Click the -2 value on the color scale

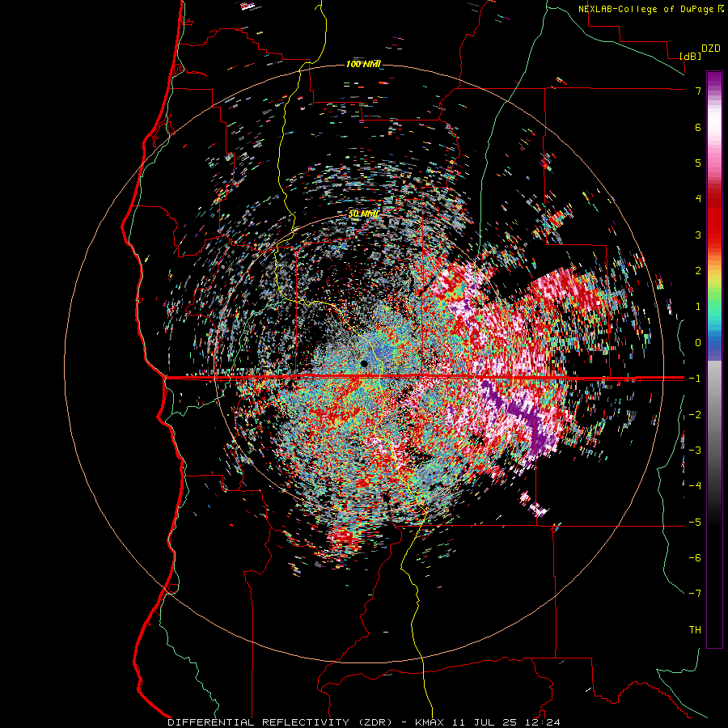(x=695, y=414)
